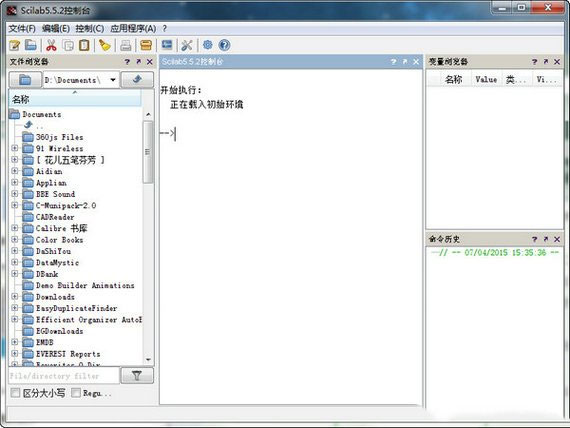
Task: Undock the variable browser panel
Action: point(546,61)
